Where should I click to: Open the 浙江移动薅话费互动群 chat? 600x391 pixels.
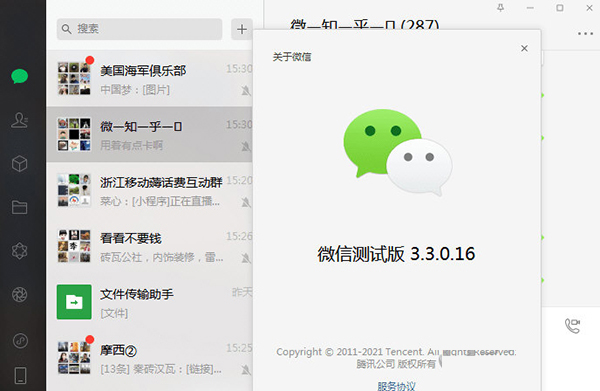click(149, 190)
